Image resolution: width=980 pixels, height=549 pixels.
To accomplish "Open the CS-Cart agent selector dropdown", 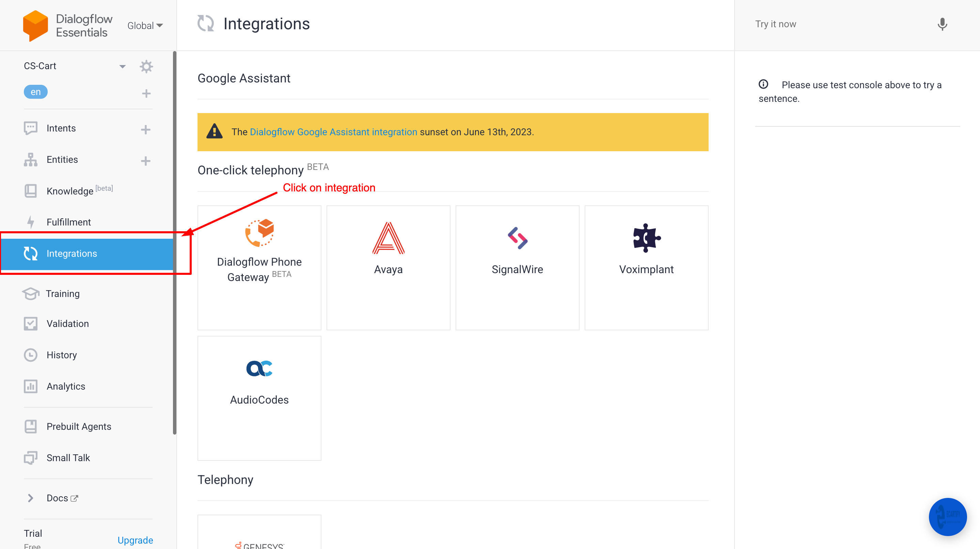I will pos(122,66).
